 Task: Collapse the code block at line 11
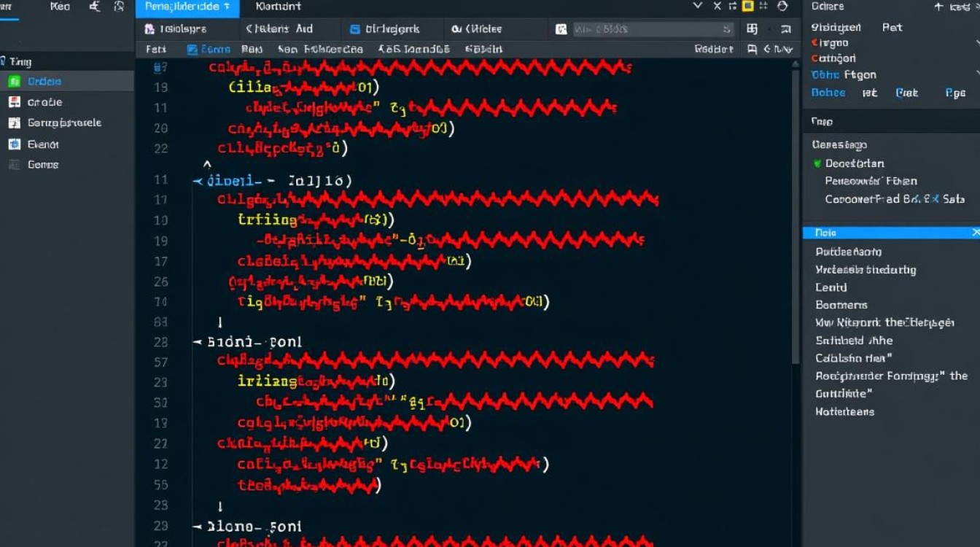coord(198,180)
